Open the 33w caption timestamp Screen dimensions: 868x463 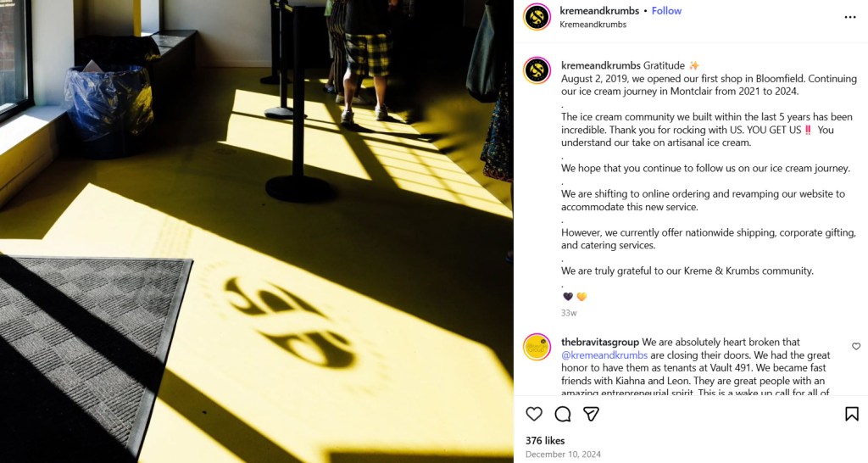click(x=569, y=313)
